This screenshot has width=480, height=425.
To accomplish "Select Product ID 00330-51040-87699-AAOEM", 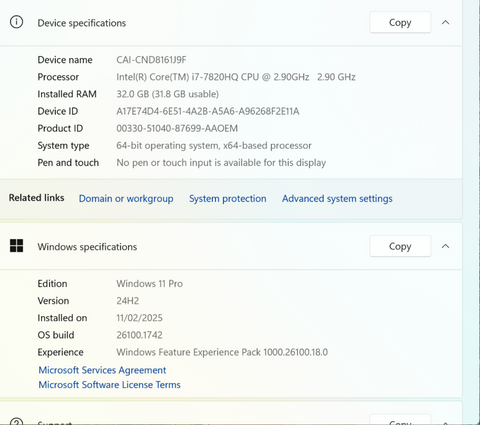I will coord(177,128).
